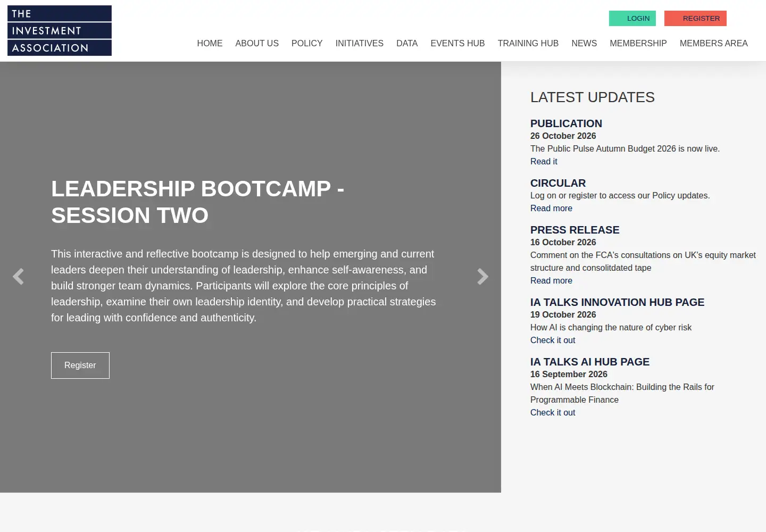Navigate to TRAINING HUB

tap(528, 44)
